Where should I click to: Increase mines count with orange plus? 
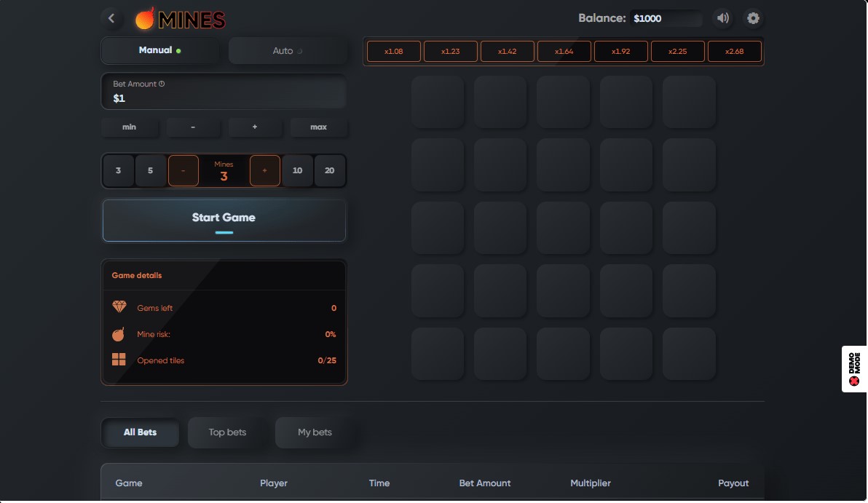pos(264,170)
